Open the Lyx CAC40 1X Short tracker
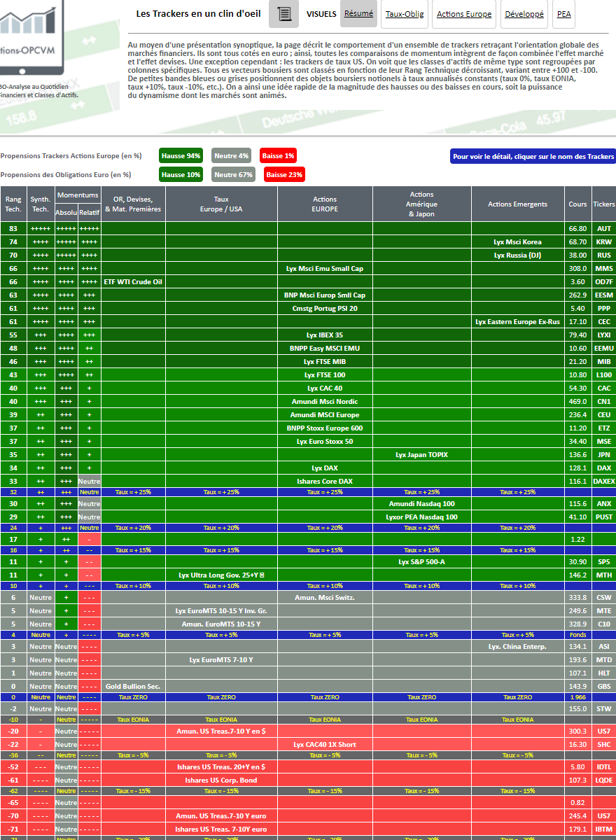616x840 pixels. pyautogui.click(x=325, y=744)
